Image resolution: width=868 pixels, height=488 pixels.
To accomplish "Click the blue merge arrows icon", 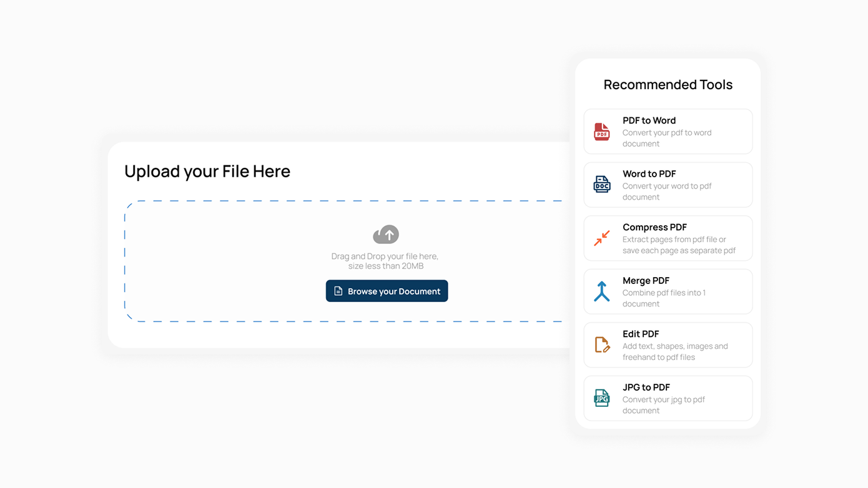I will (x=601, y=291).
